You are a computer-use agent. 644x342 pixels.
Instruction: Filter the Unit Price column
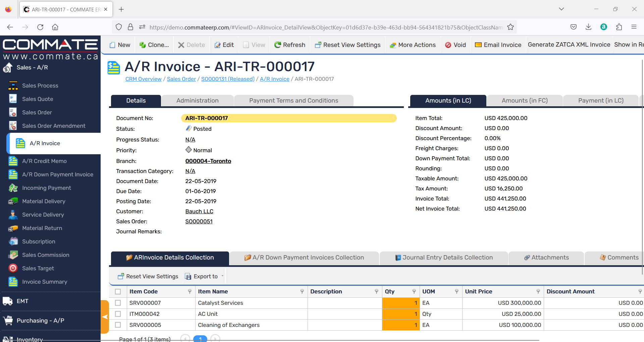point(538,292)
